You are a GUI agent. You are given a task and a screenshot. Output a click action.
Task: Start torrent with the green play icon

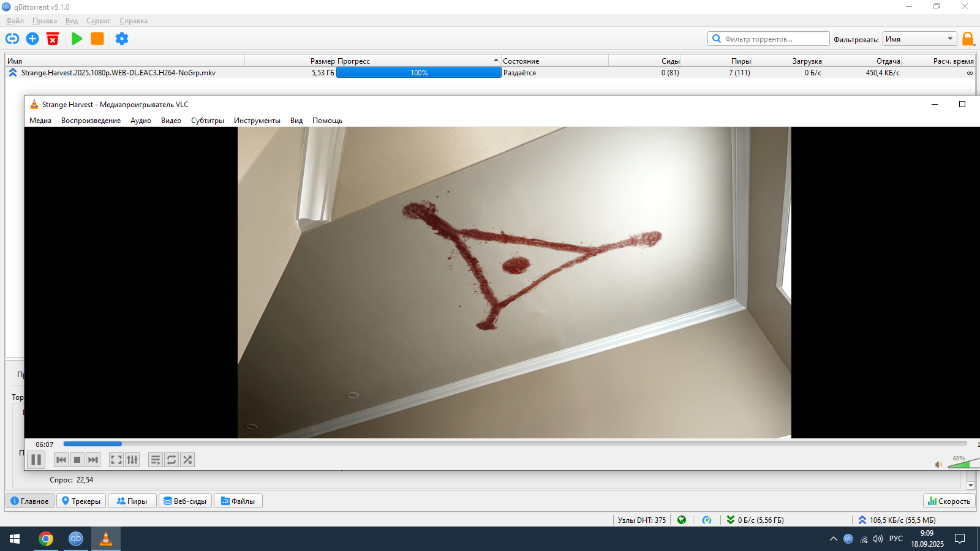click(77, 39)
